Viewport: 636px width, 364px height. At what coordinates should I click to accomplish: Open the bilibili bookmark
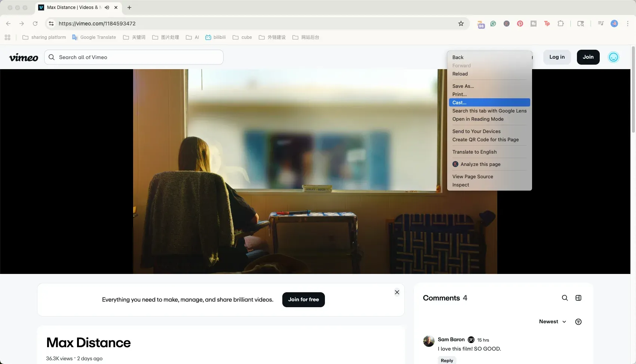(x=215, y=37)
